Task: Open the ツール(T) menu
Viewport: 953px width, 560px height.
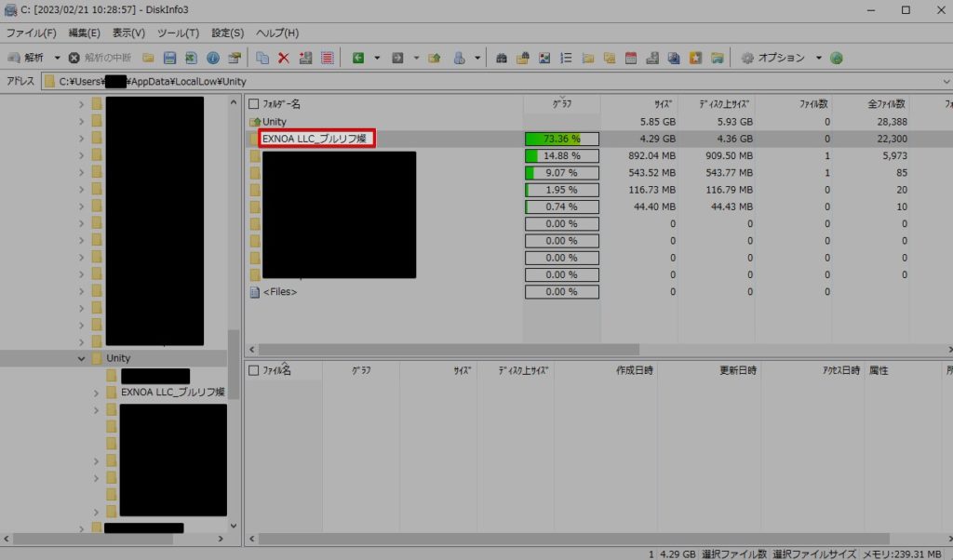Action: click(x=179, y=33)
